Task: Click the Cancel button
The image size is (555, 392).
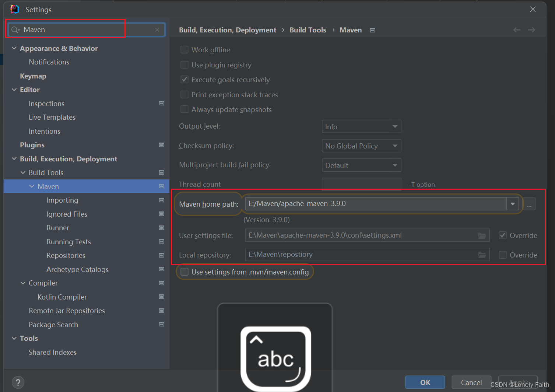Action: [471, 382]
